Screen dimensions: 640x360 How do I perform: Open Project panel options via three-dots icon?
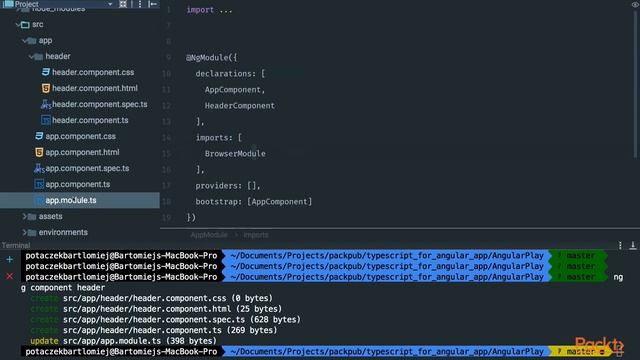(140, 4)
